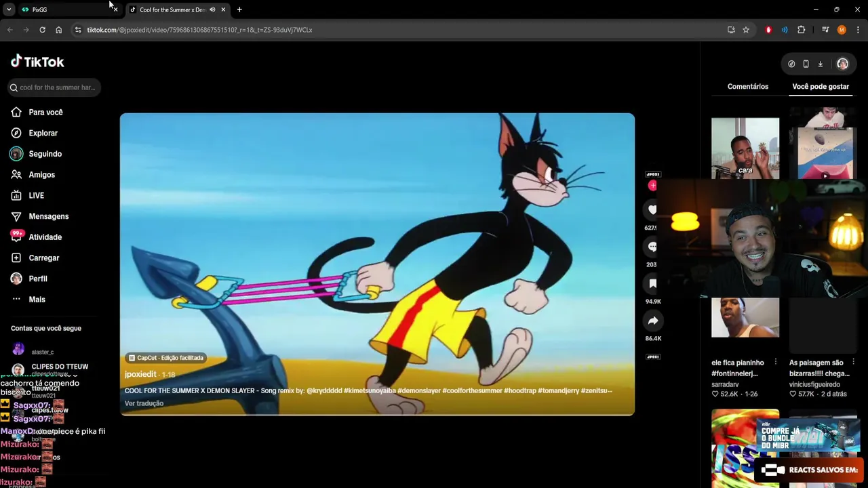Open Atividade notifications
The image size is (868, 488).
(37, 237)
